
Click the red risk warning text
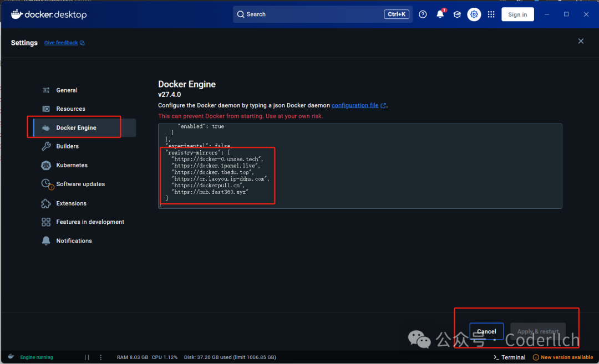(241, 116)
